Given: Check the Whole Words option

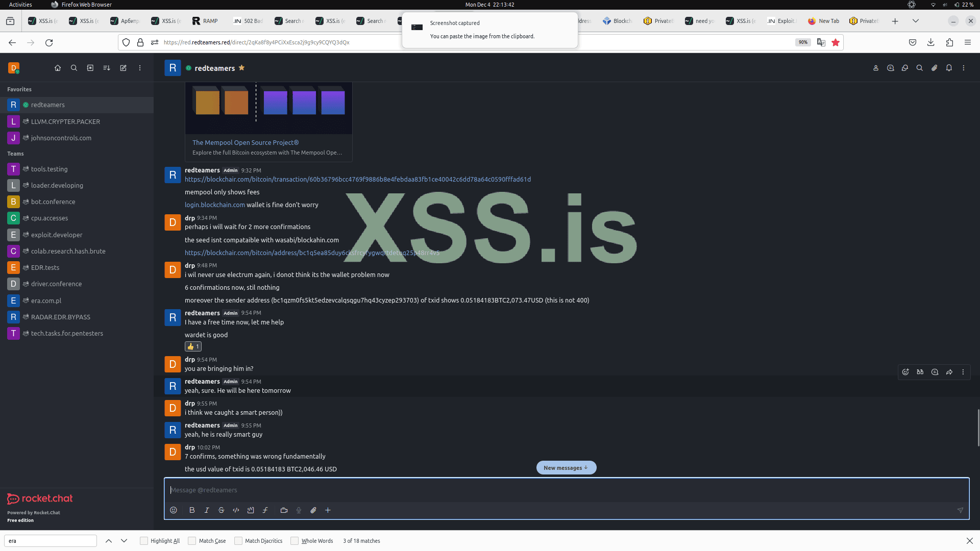Looking at the screenshot, I should tap(295, 541).
